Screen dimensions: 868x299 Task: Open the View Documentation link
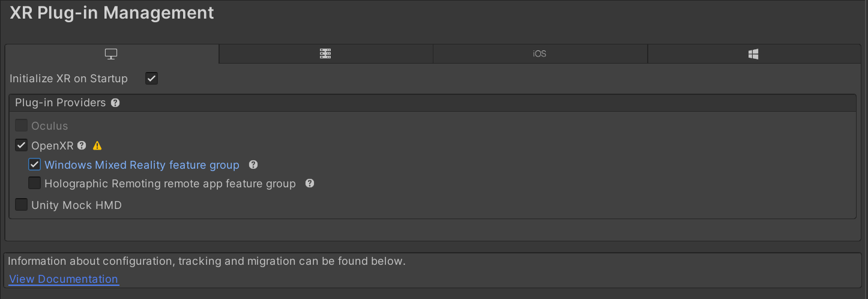tap(64, 279)
